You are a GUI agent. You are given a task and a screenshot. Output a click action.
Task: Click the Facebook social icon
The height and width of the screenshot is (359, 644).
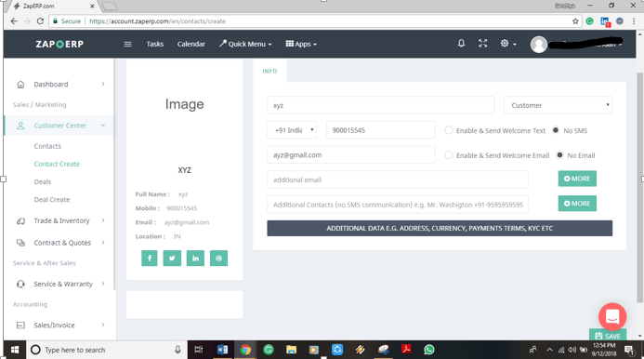[x=150, y=259]
